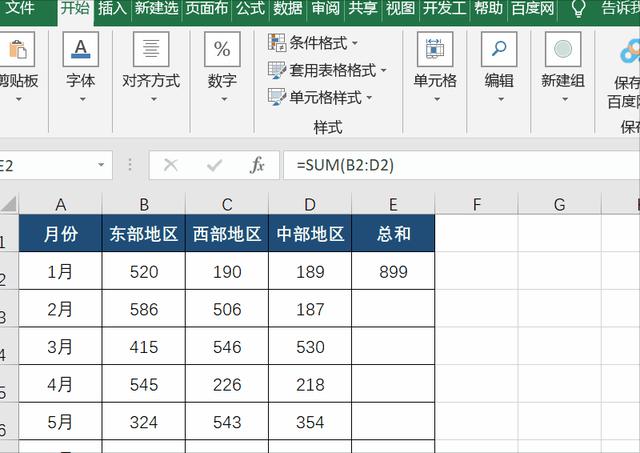Select the cell with value 546
The width and height of the screenshot is (640, 453).
227,346
